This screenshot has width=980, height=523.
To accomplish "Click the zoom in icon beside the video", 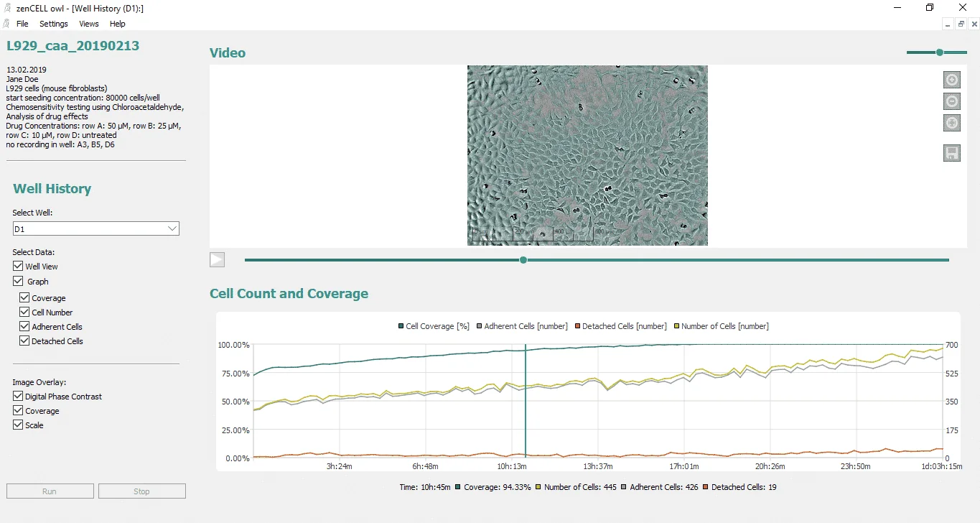I will coord(951,80).
